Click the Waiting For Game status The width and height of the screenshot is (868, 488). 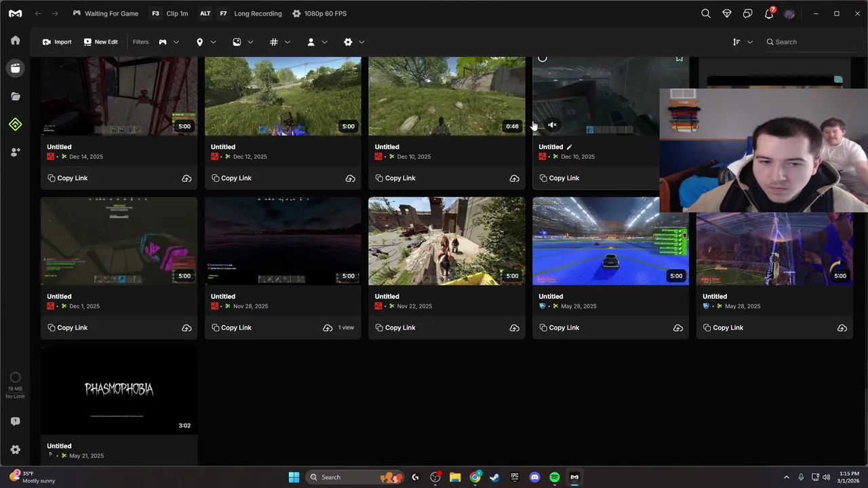106,14
